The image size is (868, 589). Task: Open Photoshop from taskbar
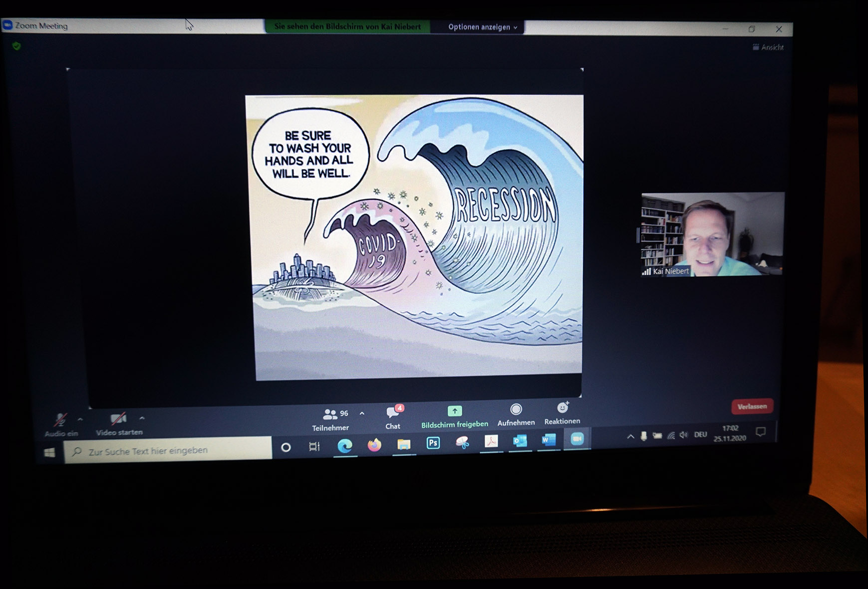point(433,442)
